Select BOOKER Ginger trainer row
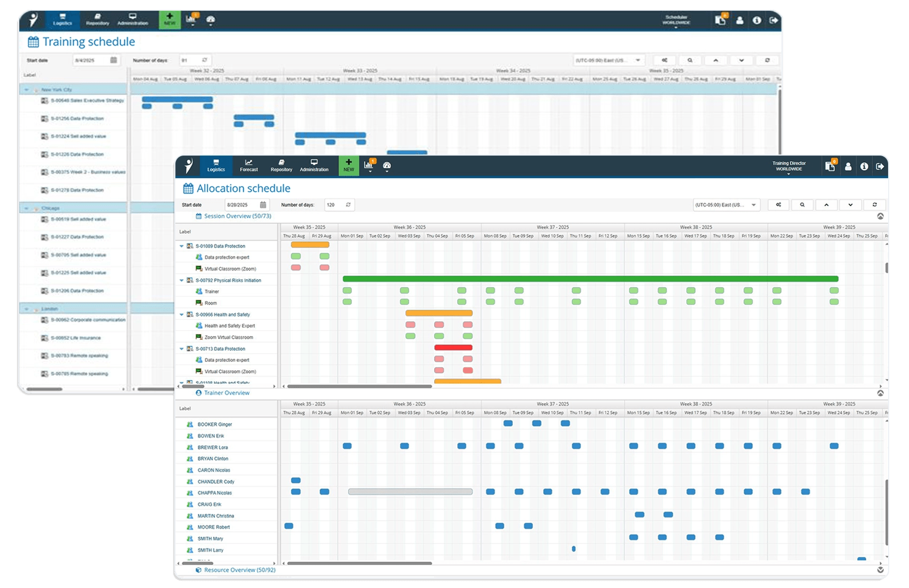Screen dimensions: 909x588 tap(226, 424)
